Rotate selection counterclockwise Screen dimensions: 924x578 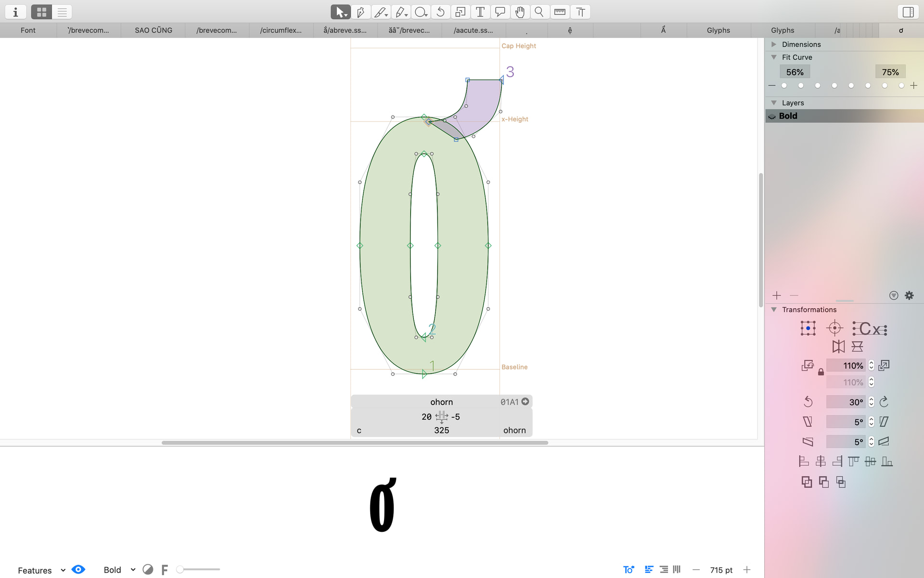[x=808, y=402]
